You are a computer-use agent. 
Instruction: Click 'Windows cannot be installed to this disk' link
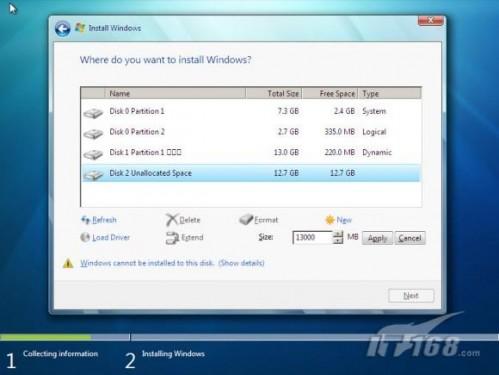pyautogui.click(x=147, y=263)
